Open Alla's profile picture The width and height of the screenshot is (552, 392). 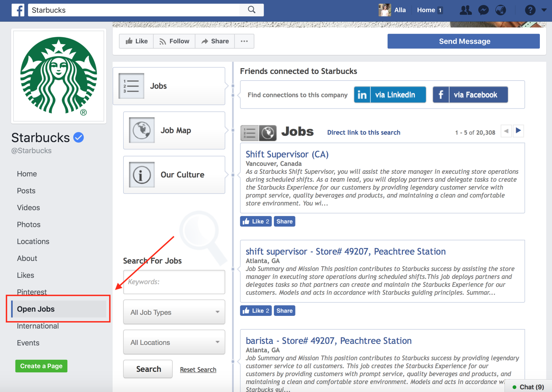(x=385, y=10)
